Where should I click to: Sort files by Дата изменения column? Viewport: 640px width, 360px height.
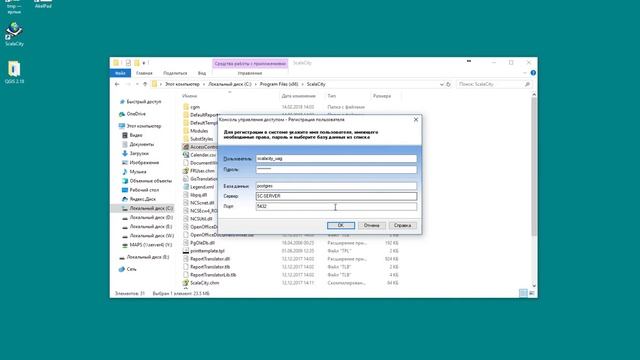[298, 96]
